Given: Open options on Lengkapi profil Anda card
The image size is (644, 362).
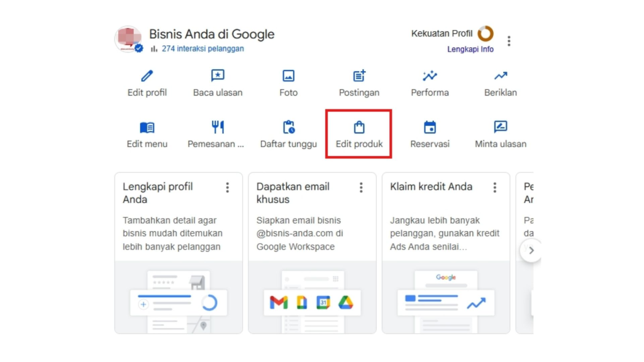Looking at the screenshot, I should pyautogui.click(x=227, y=187).
